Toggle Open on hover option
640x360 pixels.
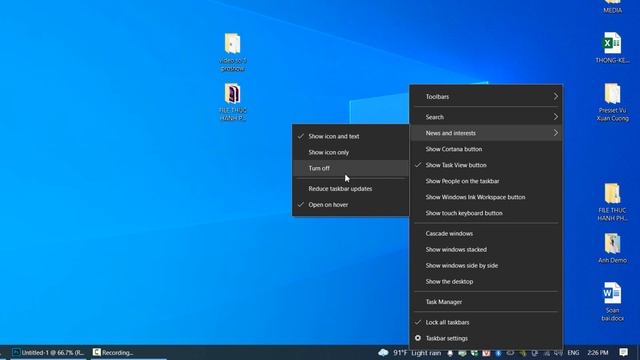coord(351,204)
